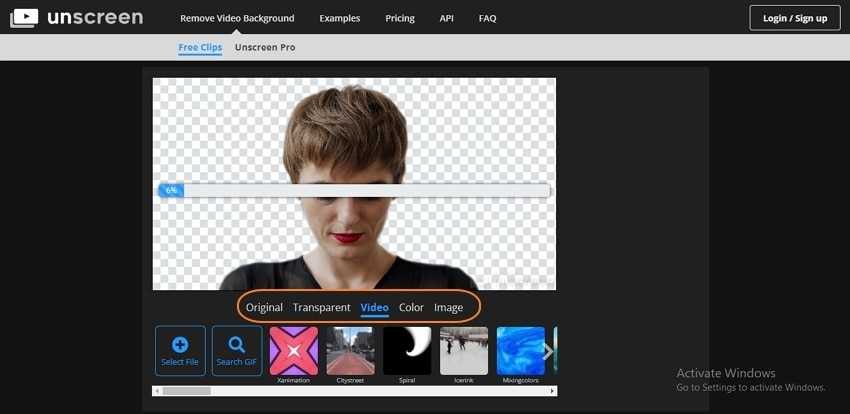
Task: Apply the Icerink background clip
Action: click(464, 351)
